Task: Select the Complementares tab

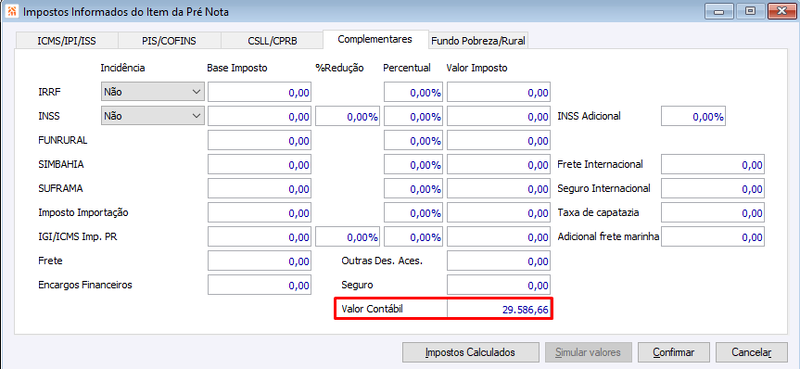Action: pos(375,39)
